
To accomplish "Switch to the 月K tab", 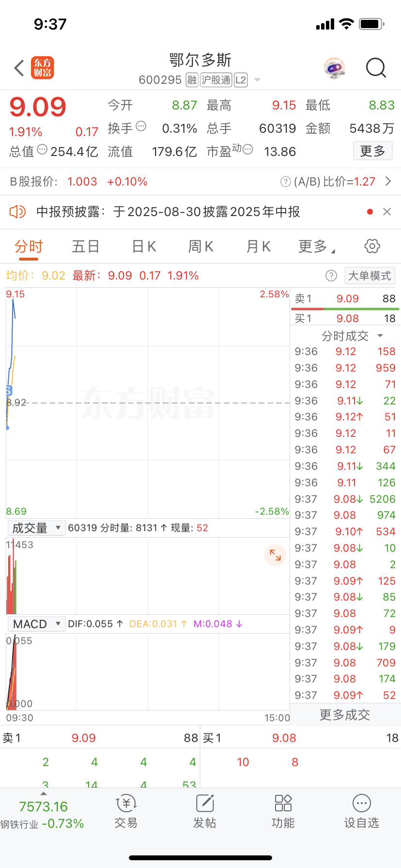I will point(259,247).
